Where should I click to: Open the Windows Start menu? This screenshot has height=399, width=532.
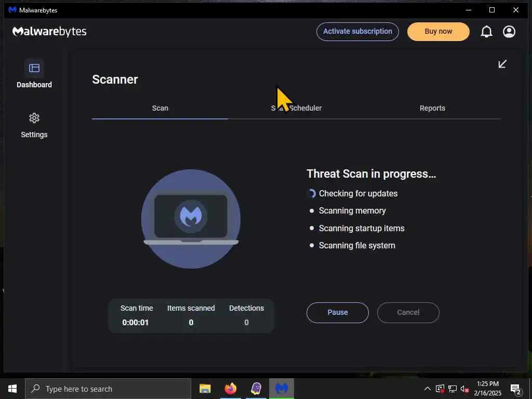(12, 389)
